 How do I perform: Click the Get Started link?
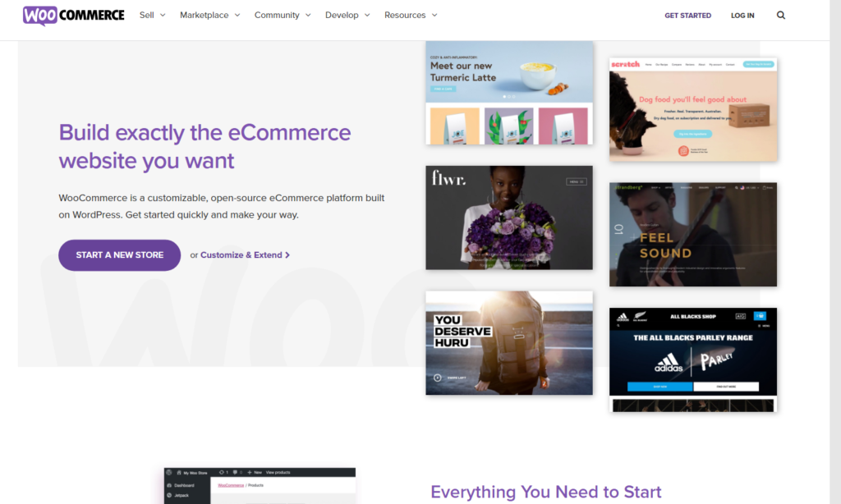[x=687, y=16]
